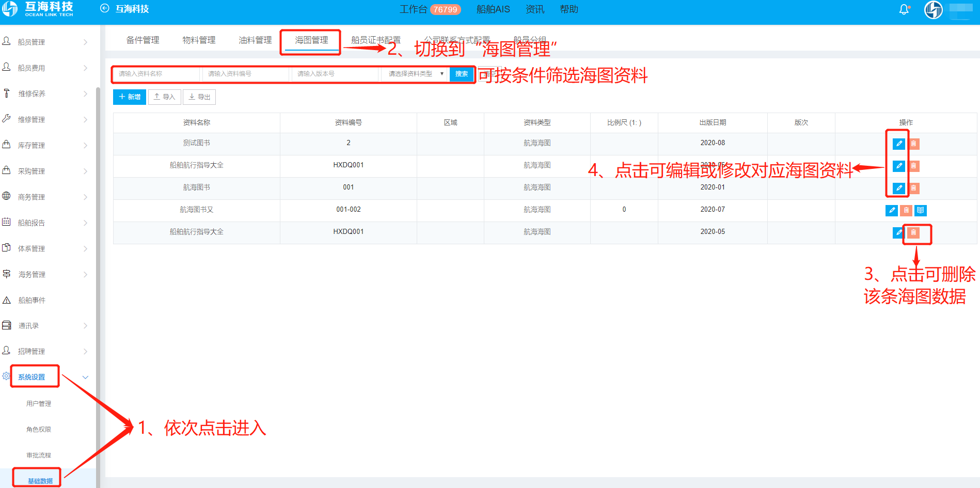Viewport: 980px width, 488px height.
Task: Open 审批流程 under 系统设置
Action: 39,455
